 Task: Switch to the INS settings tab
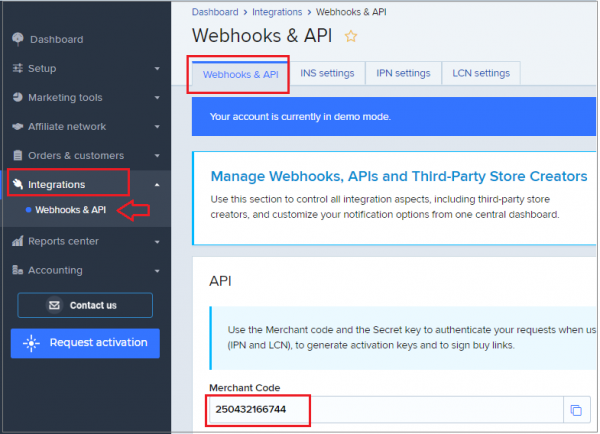pos(327,73)
